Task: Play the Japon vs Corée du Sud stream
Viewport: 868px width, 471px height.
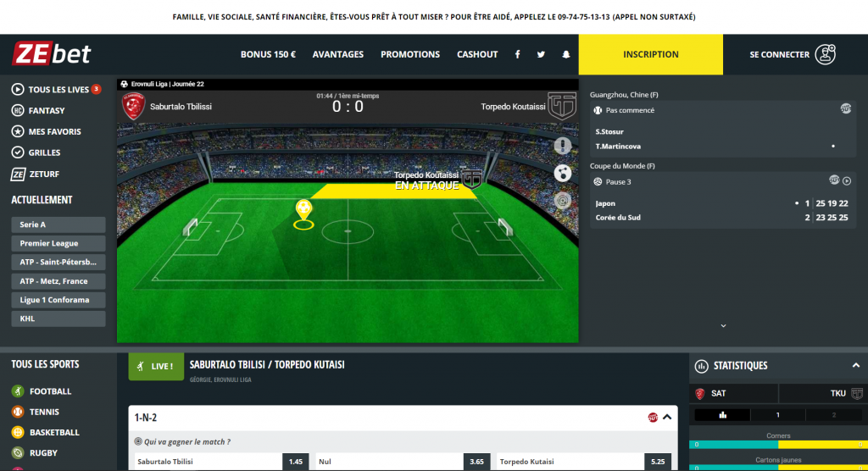Action: pyautogui.click(x=847, y=181)
